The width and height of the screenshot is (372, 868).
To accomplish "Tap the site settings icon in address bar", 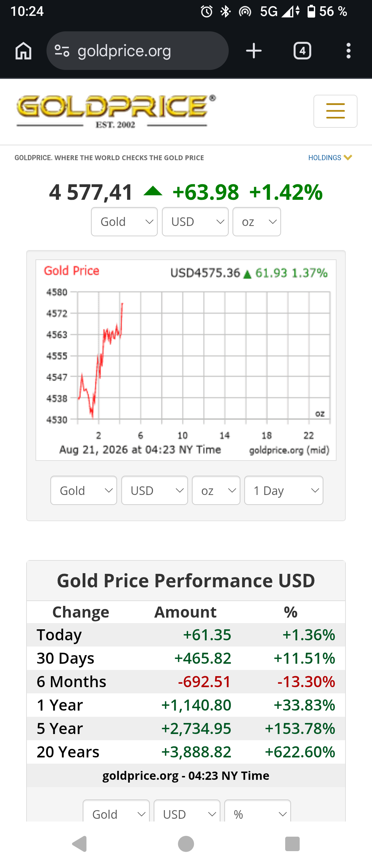I will [x=62, y=51].
